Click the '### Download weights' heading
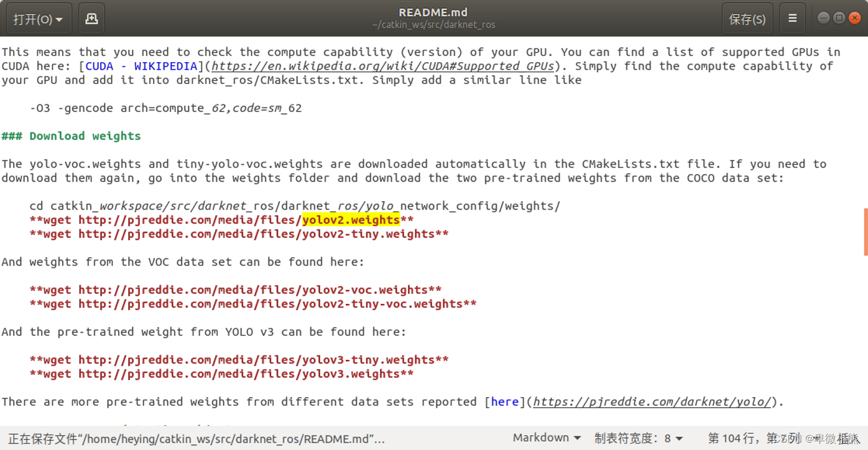 [x=71, y=136]
